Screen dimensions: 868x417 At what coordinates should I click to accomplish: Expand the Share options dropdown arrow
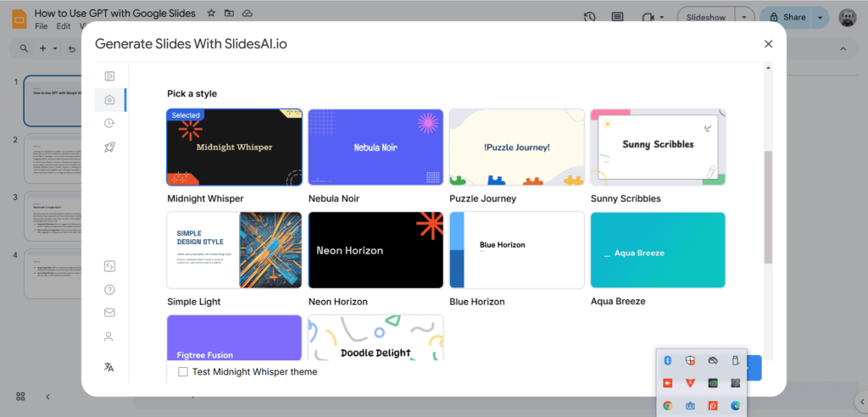coord(820,17)
